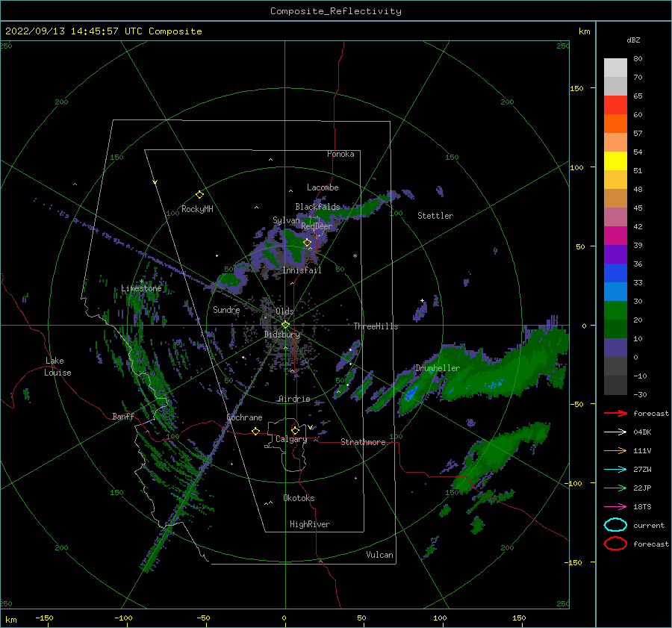Select the orange 57-60 dBZ swatch
The image size is (672, 628).
click(x=615, y=124)
